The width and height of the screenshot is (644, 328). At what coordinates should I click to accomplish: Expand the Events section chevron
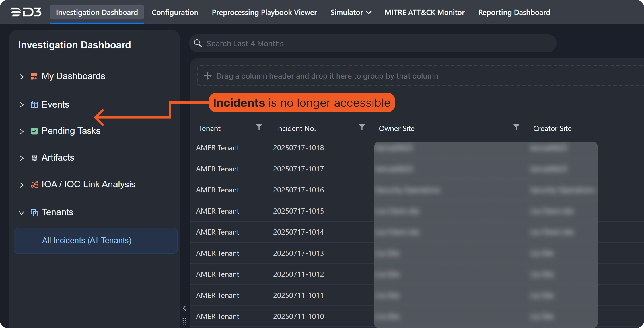(x=22, y=105)
